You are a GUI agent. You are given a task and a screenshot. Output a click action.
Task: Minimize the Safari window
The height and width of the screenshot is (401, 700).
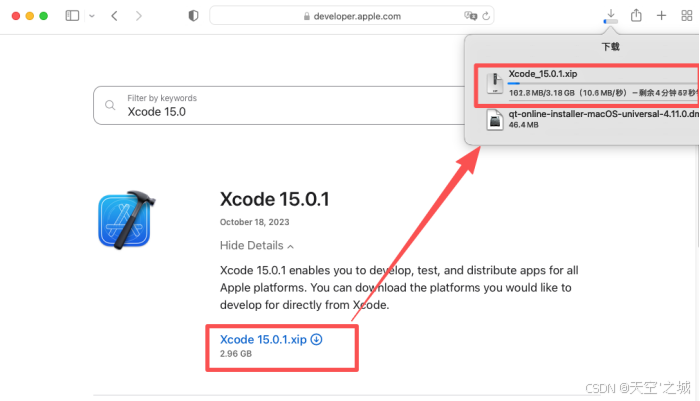pyautogui.click(x=29, y=16)
